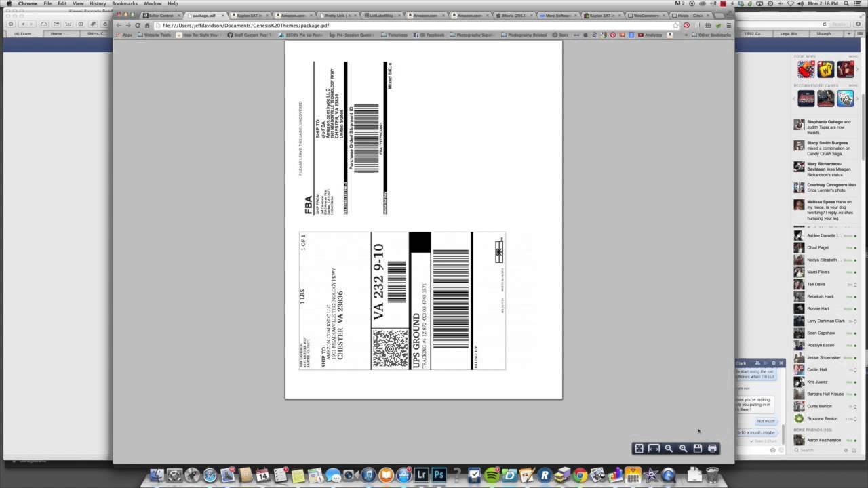Open the Pre-Session Questionnaire bookmark

pyautogui.click(x=352, y=35)
